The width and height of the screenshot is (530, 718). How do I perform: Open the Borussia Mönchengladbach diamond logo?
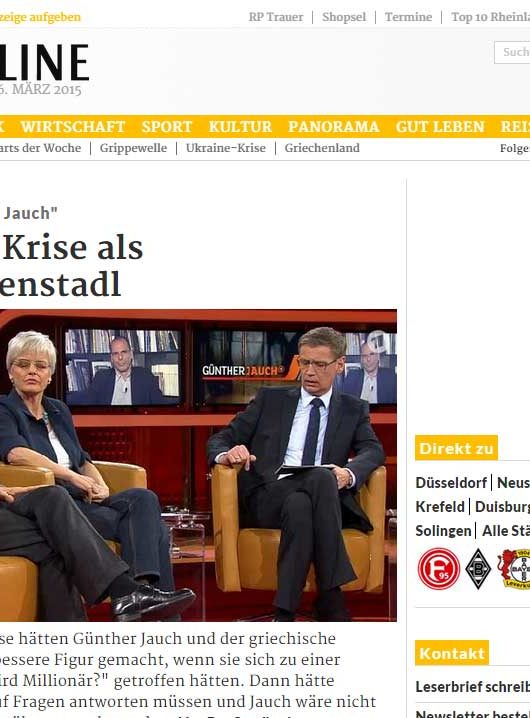tap(478, 568)
